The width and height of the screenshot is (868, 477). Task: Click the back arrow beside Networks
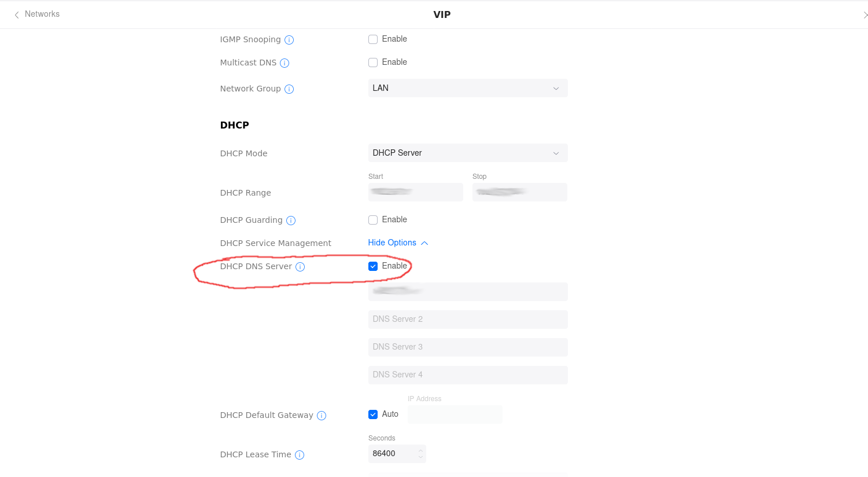[x=17, y=14]
